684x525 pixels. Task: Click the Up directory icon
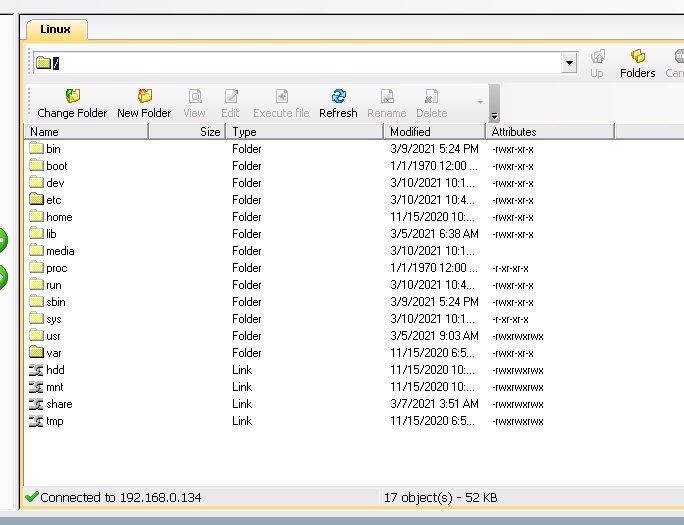597,58
